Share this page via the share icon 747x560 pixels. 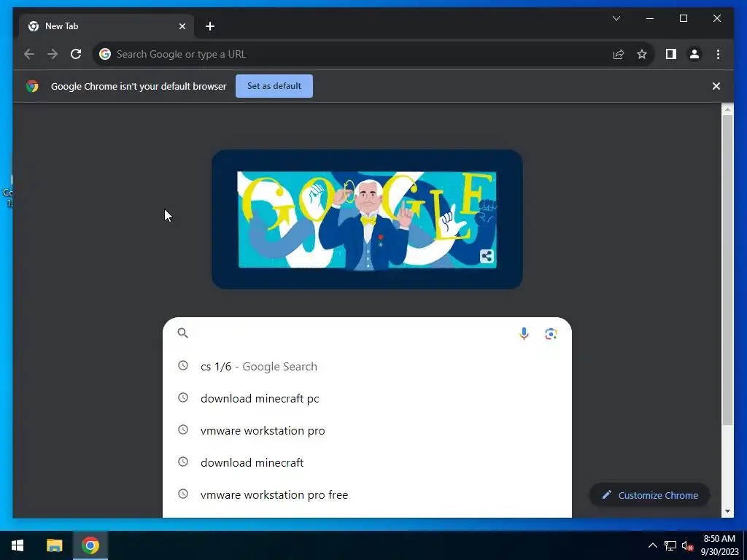[x=619, y=54]
